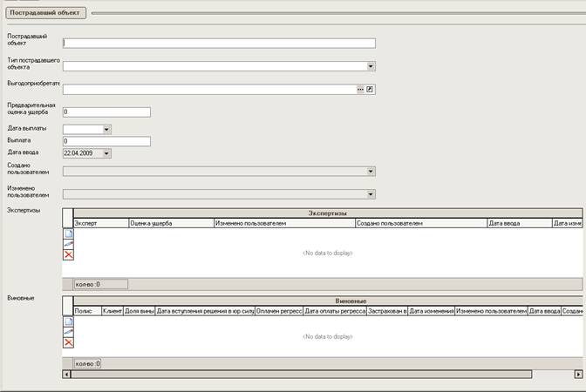Expand Создано пользователем dropdown
Viewport: 586px width, 392px height.
point(371,172)
